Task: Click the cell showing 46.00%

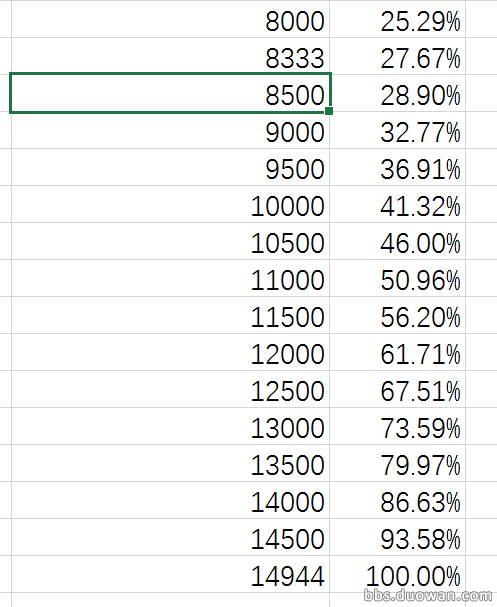Action: pos(398,241)
